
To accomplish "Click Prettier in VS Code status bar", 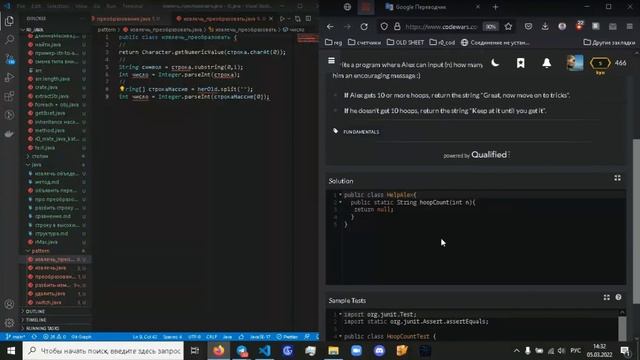I will tap(287, 337).
